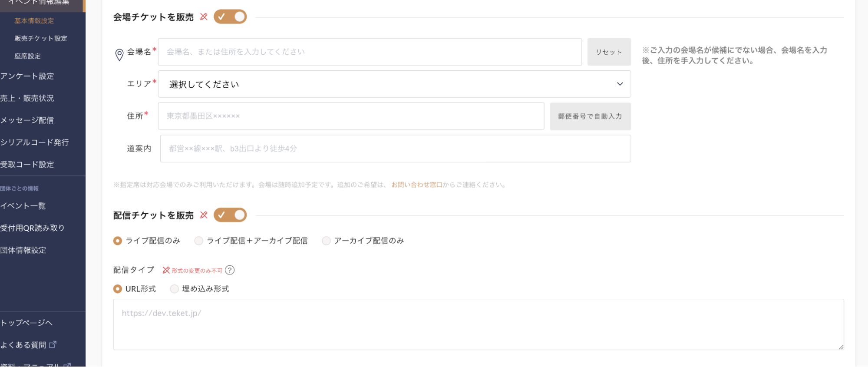
Task: Choose the URL形式 radio button
Action: [117, 289]
